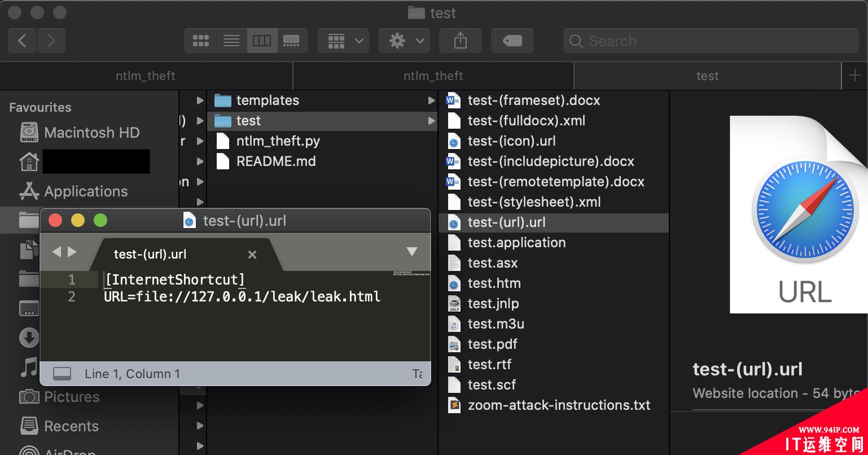The height and width of the screenshot is (455, 868).
Task: Click the PDF icon of test.pdf
Action: (x=454, y=344)
